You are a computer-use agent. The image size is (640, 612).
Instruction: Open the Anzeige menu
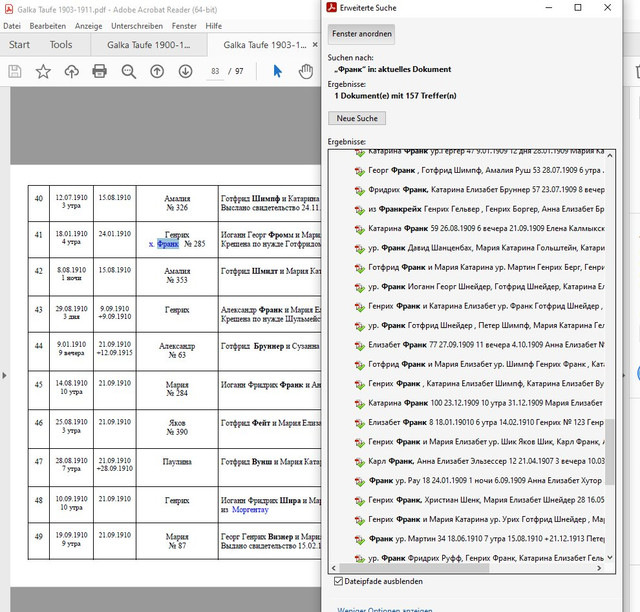89,26
